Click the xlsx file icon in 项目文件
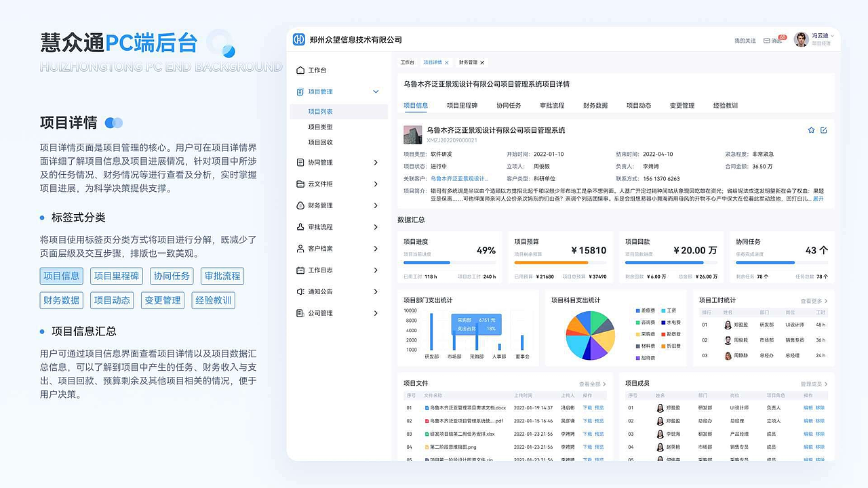Image resolution: width=868 pixels, height=488 pixels. point(427,434)
